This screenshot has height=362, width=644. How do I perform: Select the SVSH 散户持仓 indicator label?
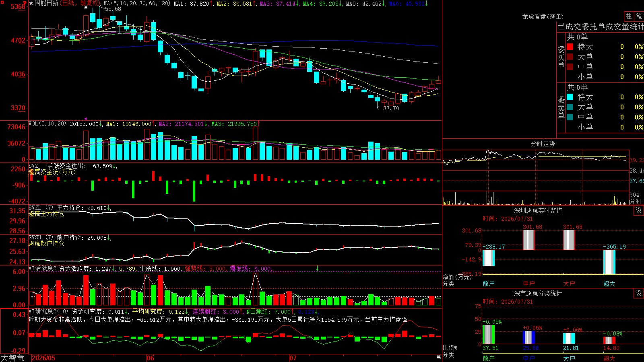(57, 238)
